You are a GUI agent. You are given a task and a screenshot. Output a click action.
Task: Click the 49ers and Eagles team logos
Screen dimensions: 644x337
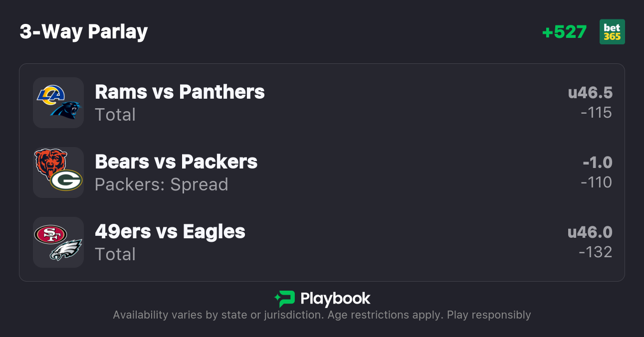coord(58,242)
